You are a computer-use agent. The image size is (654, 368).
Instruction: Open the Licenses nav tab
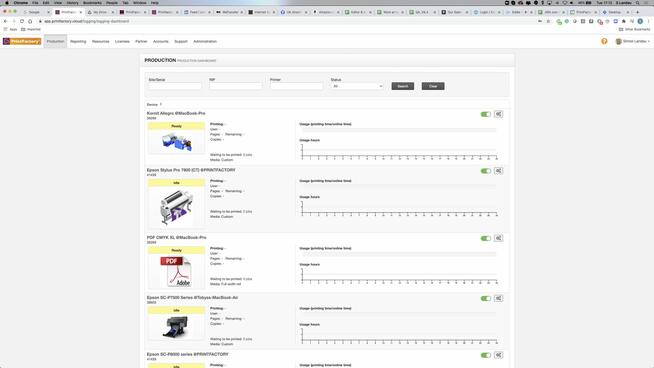[x=122, y=41]
